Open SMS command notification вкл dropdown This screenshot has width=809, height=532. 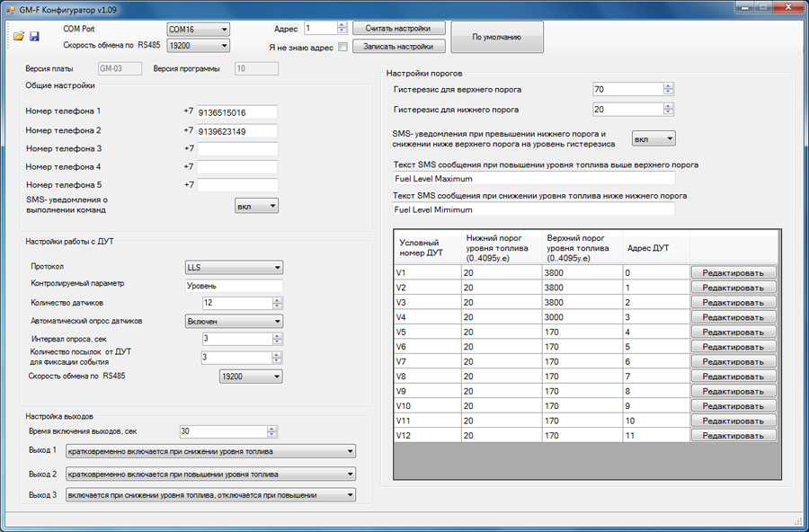(x=257, y=206)
